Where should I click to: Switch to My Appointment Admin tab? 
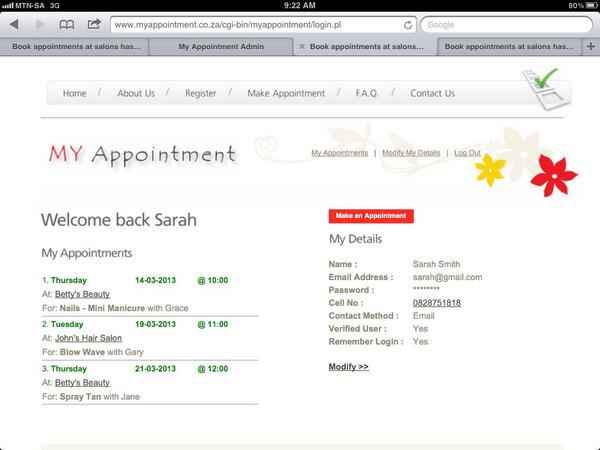click(221, 46)
